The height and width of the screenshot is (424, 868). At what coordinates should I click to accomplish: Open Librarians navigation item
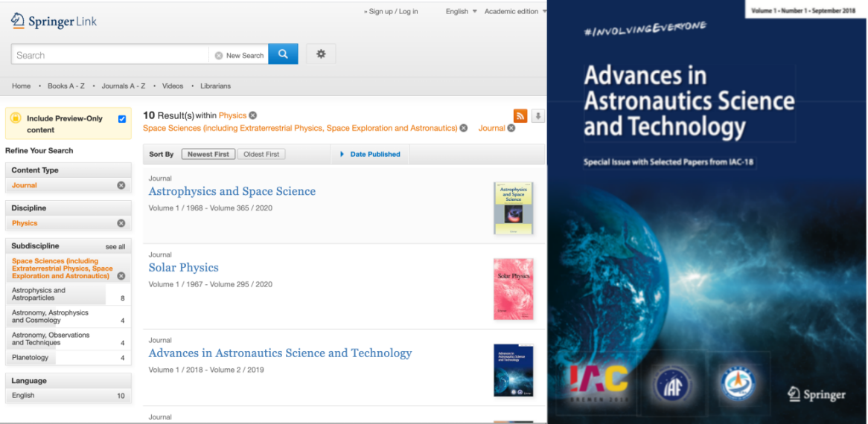pyautogui.click(x=215, y=86)
